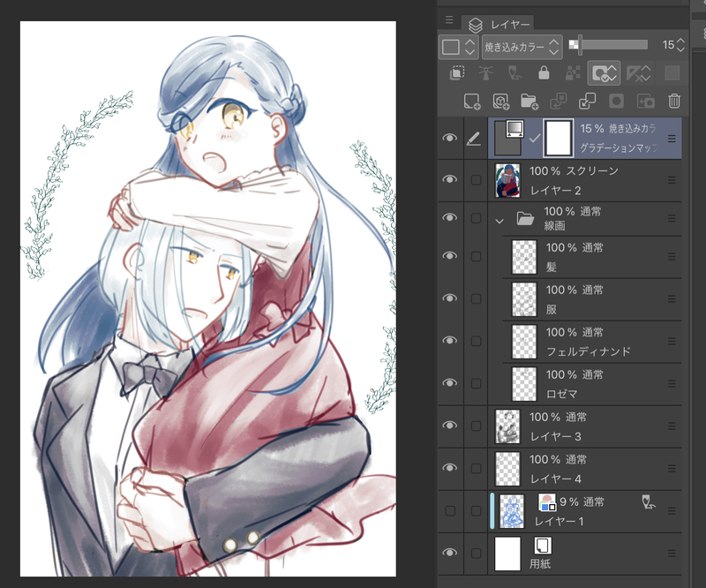Click the enable mask icon

(x=604, y=73)
